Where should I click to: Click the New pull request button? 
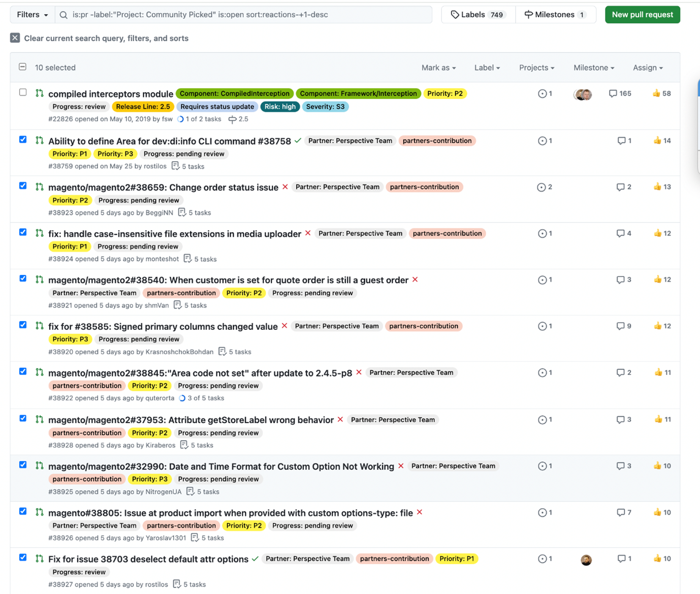coord(642,14)
